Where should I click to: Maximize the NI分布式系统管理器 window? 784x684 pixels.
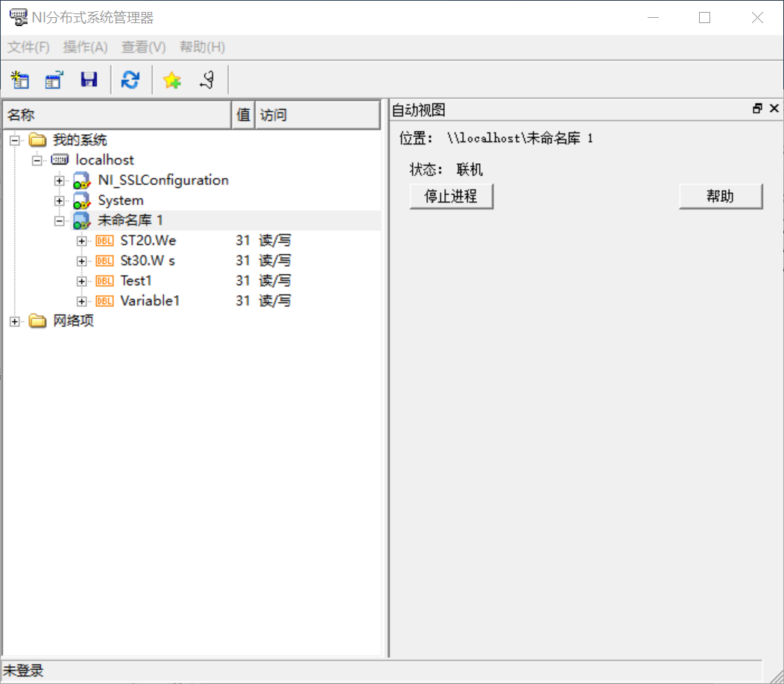[704, 17]
